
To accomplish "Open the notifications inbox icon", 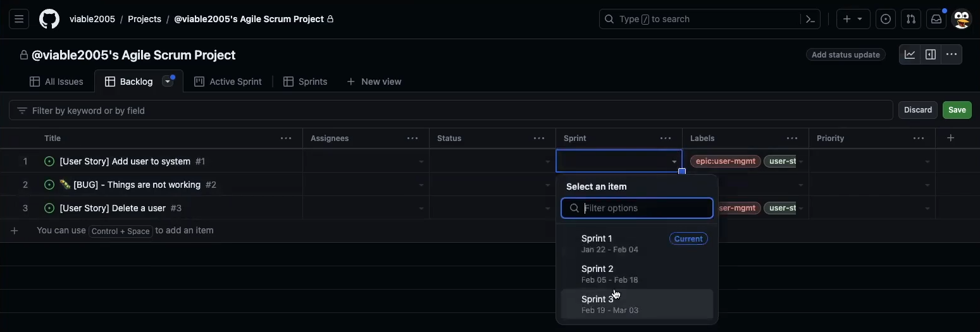I will pyautogui.click(x=936, y=19).
